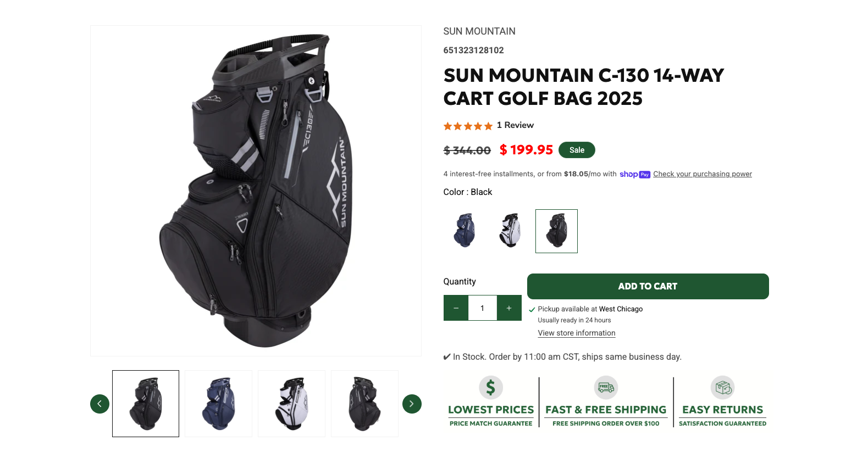Click the Add to Cart button
The width and height of the screenshot is (868, 452).
648,286
